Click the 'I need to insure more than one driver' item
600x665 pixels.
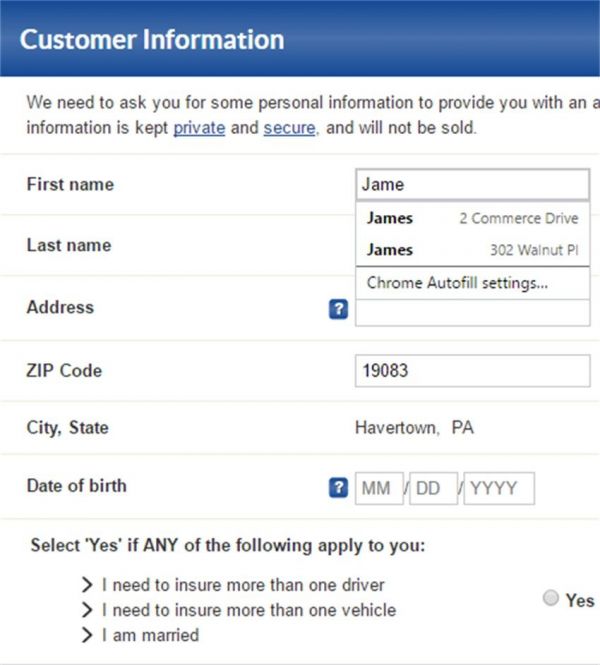click(243, 585)
